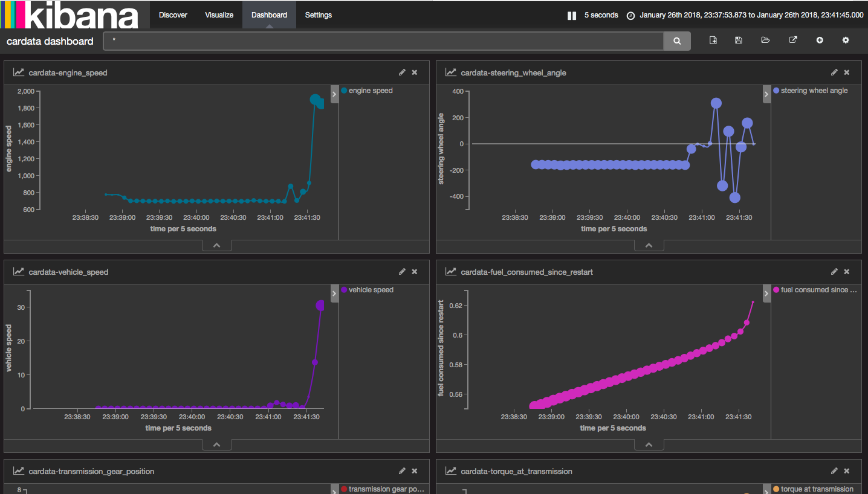Save the current dashboard
Viewport: 868px width, 494px height.
738,40
